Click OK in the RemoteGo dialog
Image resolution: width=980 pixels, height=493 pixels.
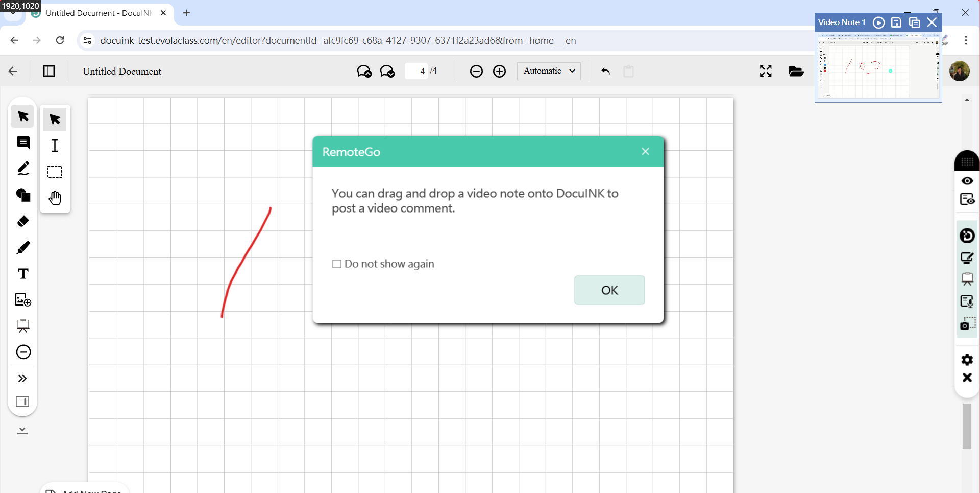(x=609, y=290)
